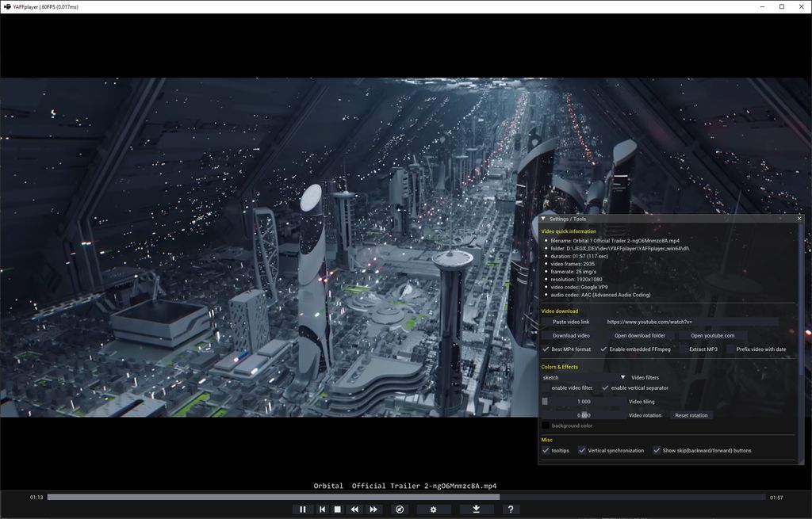This screenshot has height=519, width=812.
Task: Click the 'duration: 01:57 (117 sec)' line
Action: pos(579,256)
